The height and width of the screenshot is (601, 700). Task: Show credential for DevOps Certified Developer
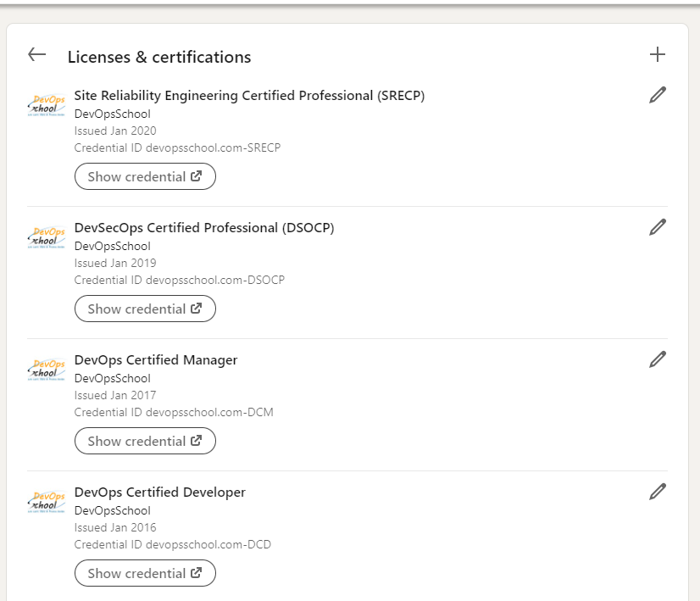[x=145, y=573]
